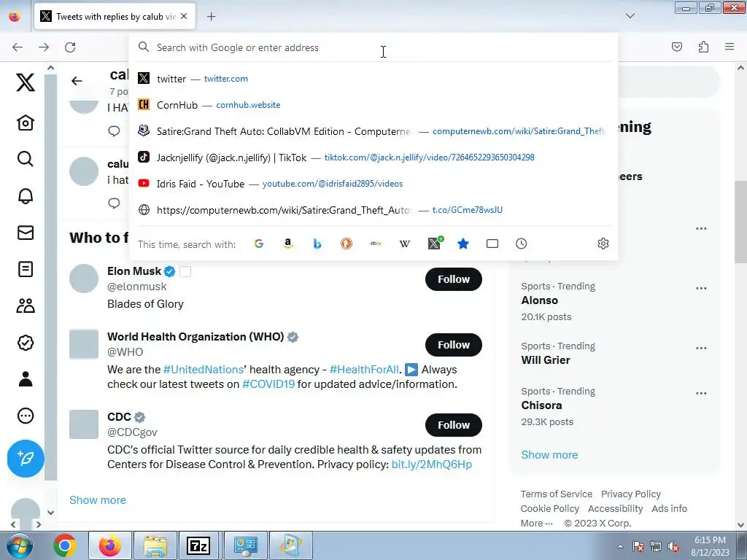Add the X search engine icon
Viewport: 747px width, 560px height.
(x=435, y=244)
